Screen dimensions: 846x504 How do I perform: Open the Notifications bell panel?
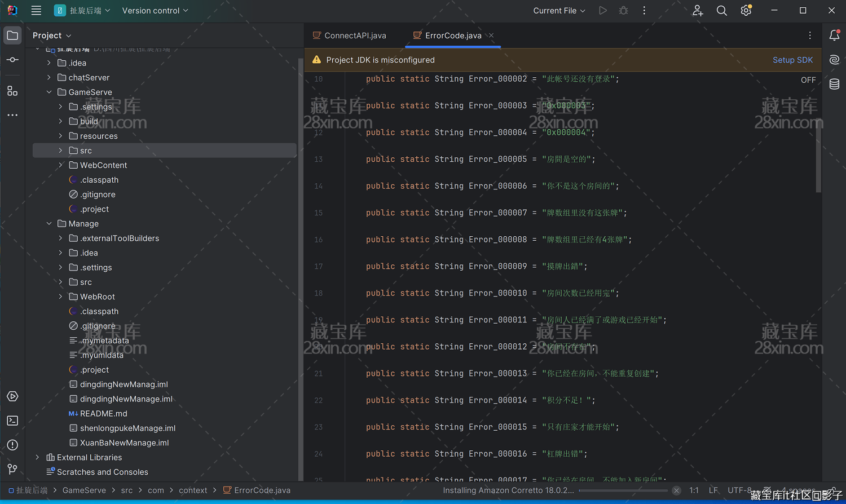pyautogui.click(x=834, y=35)
